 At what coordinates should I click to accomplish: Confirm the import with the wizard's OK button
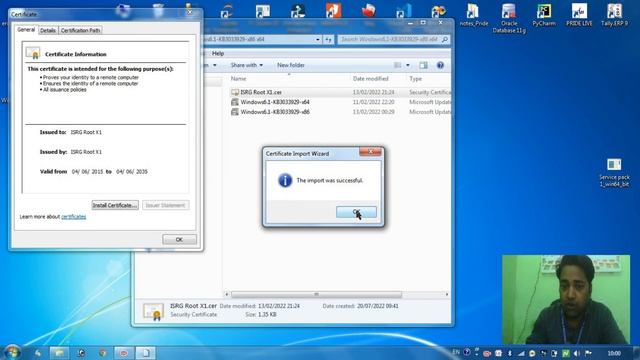click(356, 212)
